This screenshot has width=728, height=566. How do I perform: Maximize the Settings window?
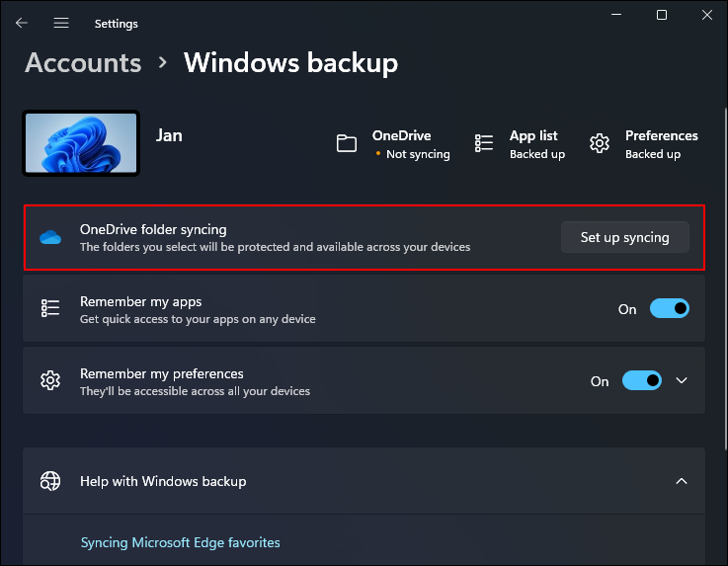point(662,15)
